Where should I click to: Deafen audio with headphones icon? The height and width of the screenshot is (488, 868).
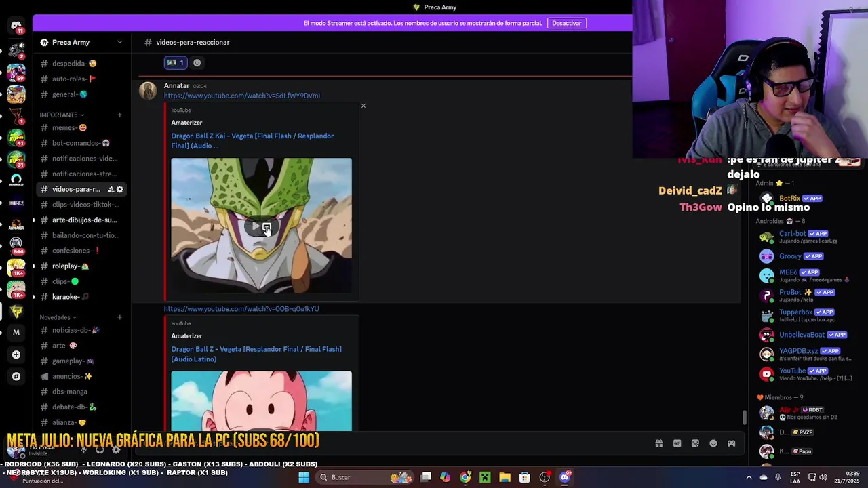(100, 449)
